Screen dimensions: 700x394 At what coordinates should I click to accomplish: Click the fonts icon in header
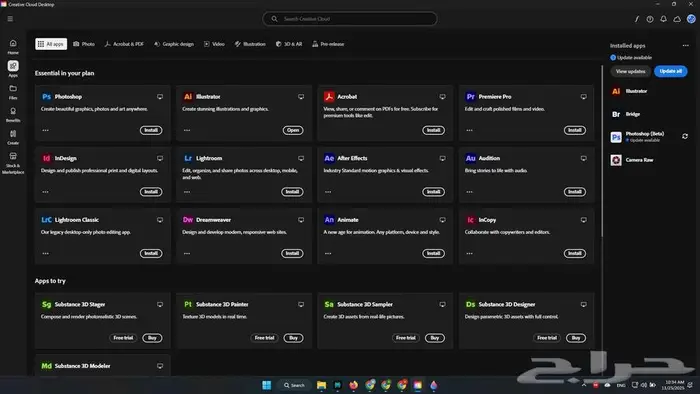point(637,19)
